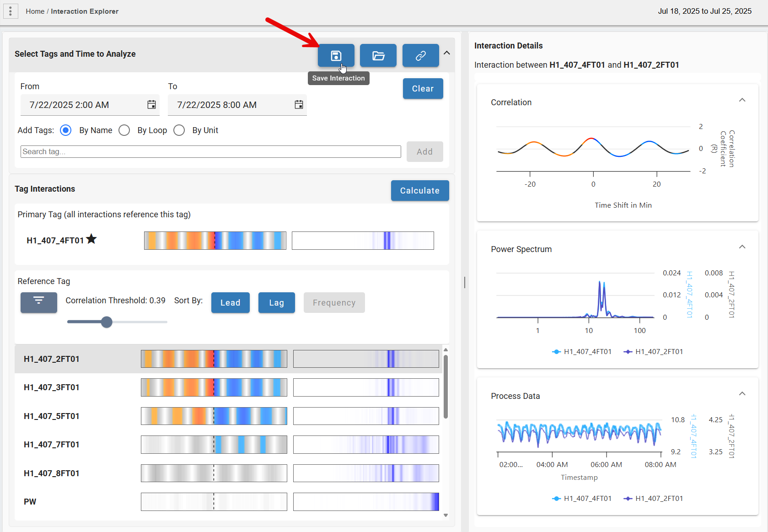
Task: Go to Home in the breadcrumb
Action: (35, 11)
